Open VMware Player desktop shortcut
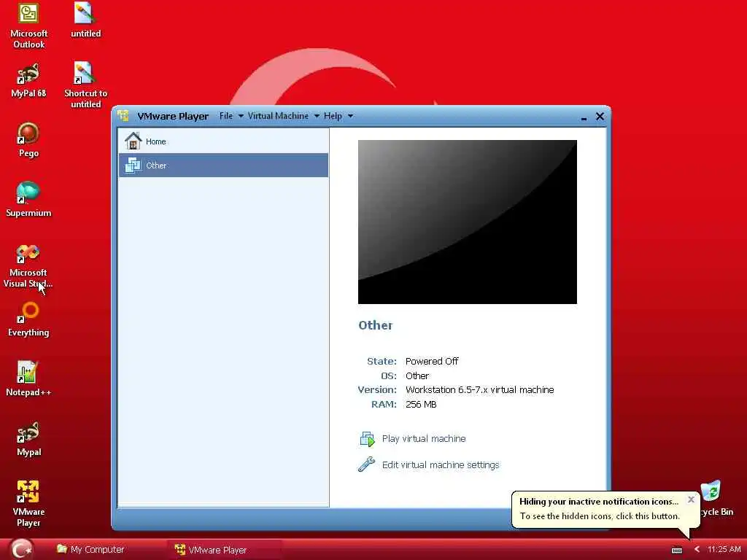 tap(28, 504)
